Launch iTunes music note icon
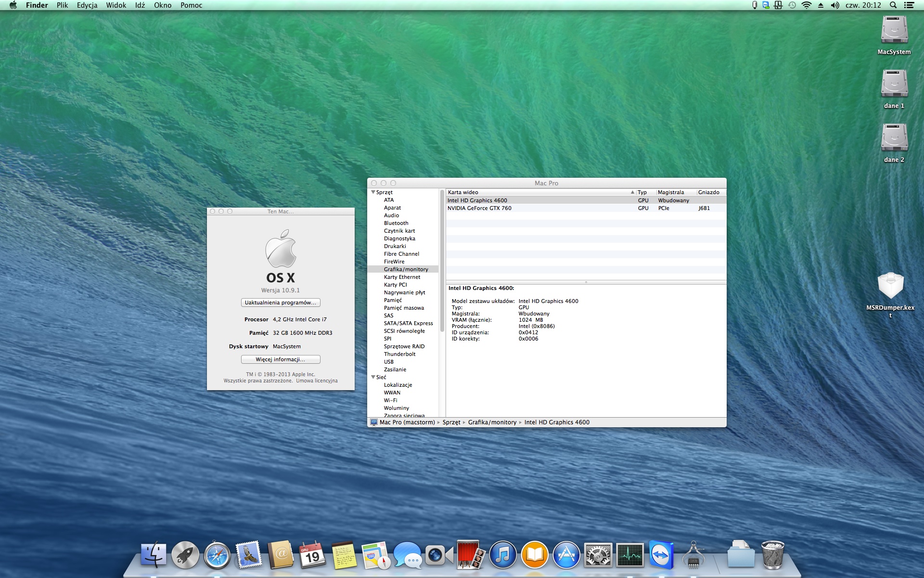This screenshot has height=578, width=924. click(x=503, y=555)
